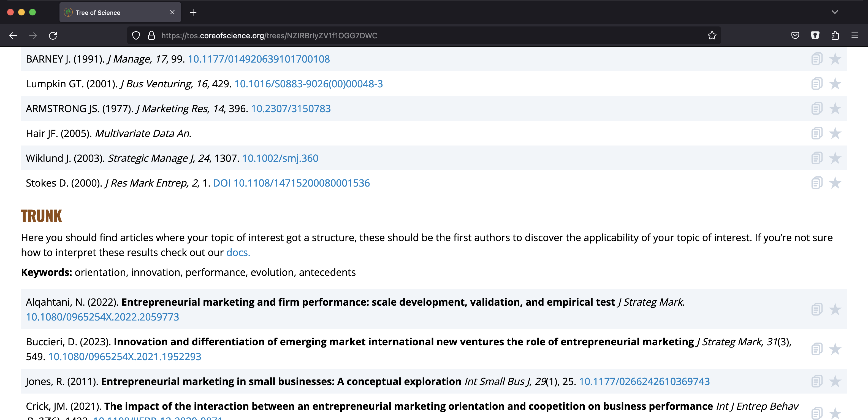Star the Wiklund J. 2003 reference
The width and height of the screenshot is (868, 420).
pyautogui.click(x=835, y=158)
